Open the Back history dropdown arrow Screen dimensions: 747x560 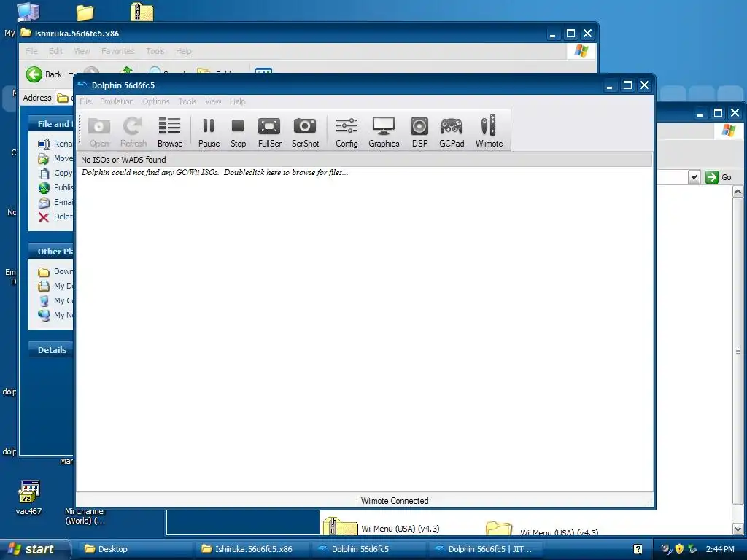[x=71, y=74]
